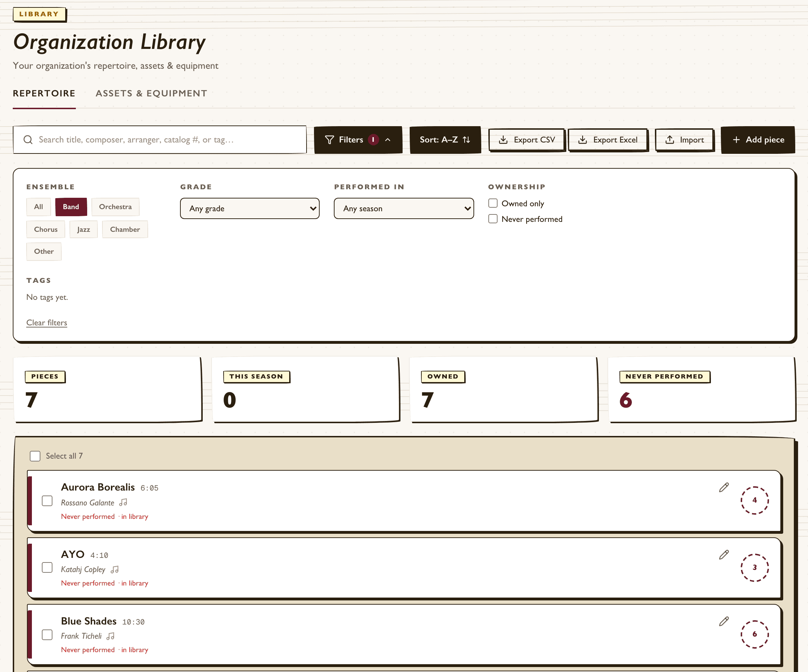Click music note beside Rossano Galante

[x=123, y=503]
